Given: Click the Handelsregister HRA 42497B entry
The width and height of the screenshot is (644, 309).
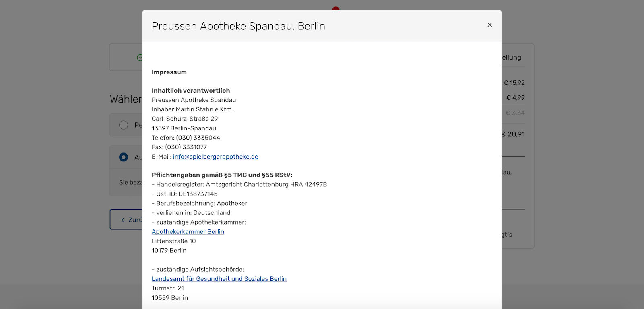Looking at the screenshot, I should pyautogui.click(x=239, y=185).
